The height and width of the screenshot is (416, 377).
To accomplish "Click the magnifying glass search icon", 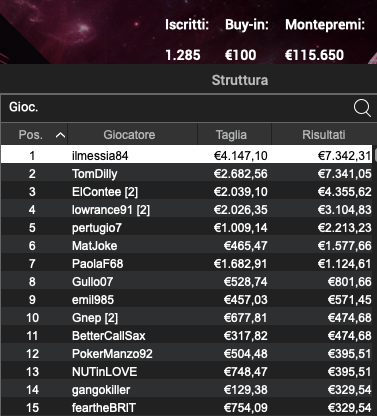I will point(362,108).
